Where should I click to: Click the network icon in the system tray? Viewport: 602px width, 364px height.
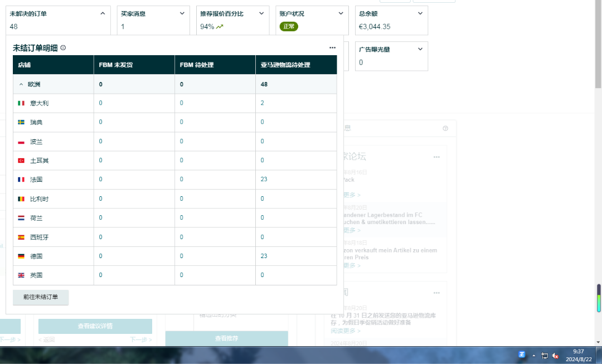click(545, 356)
